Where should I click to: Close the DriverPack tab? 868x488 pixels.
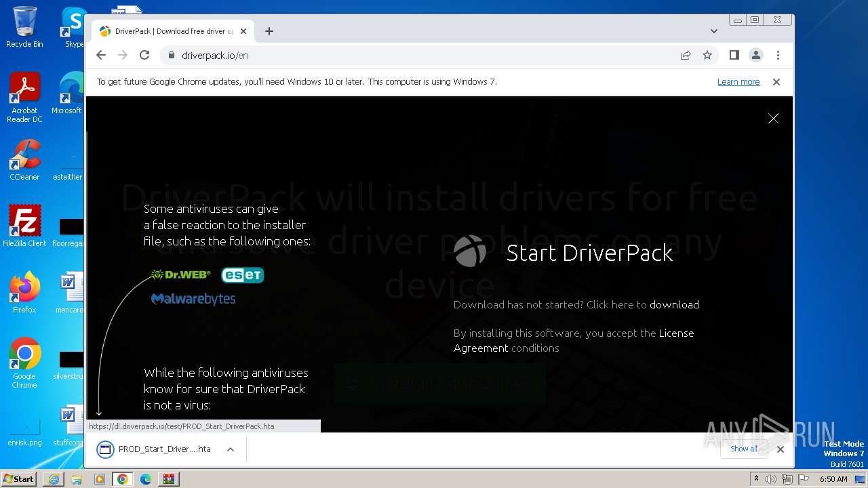(243, 31)
